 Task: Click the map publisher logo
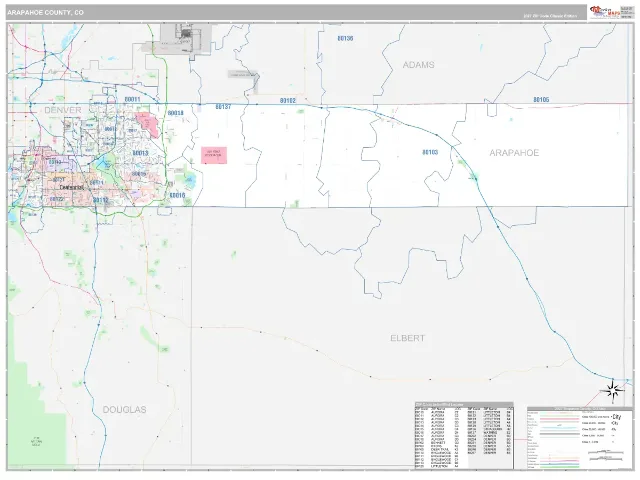pyautogui.click(x=605, y=12)
